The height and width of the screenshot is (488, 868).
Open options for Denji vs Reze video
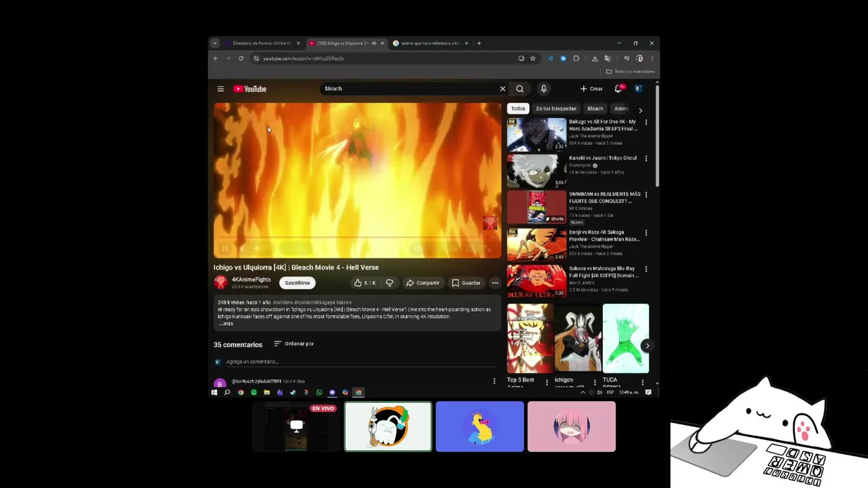[x=646, y=232]
